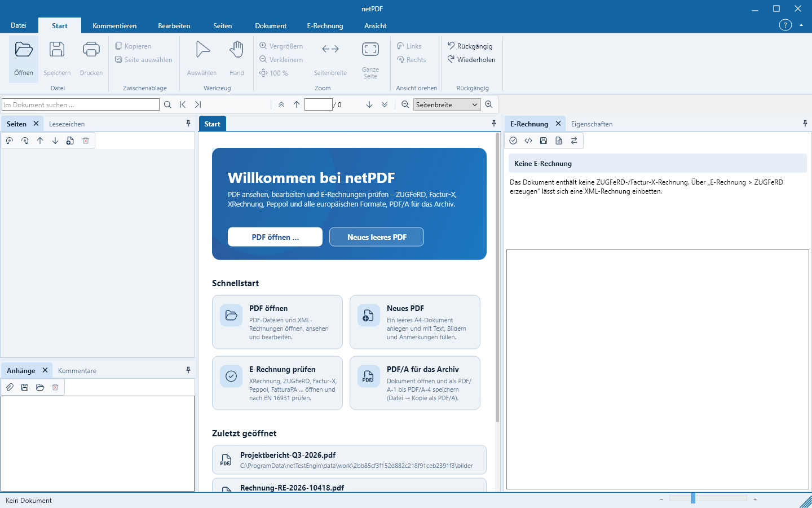
Task: Rotate view Rechts
Action: coord(411,60)
